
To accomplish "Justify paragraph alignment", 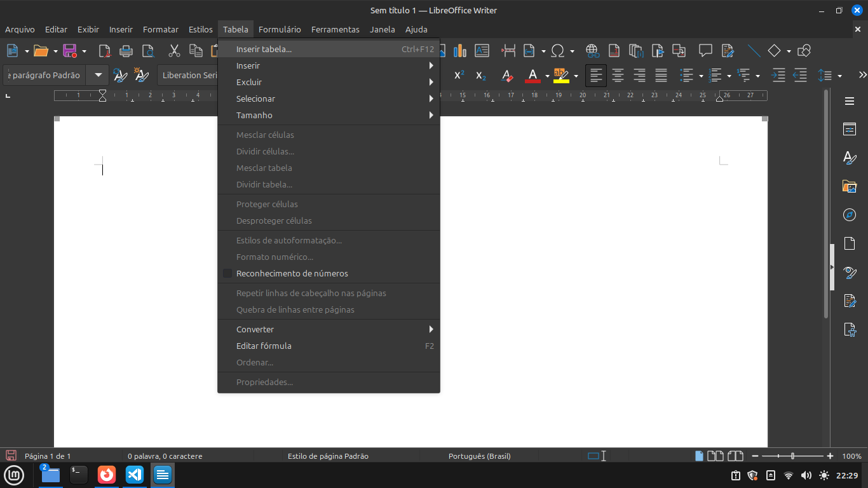I will tap(661, 76).
